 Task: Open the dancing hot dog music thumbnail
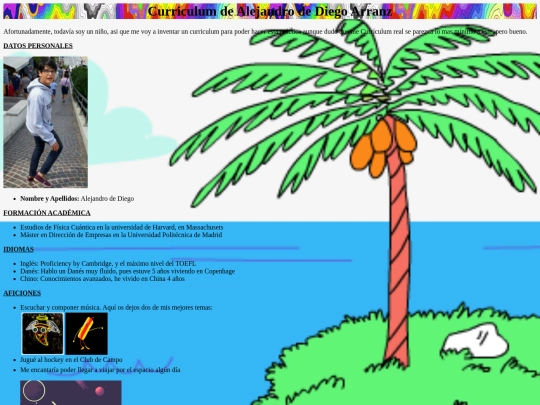(x=86, y=333)
